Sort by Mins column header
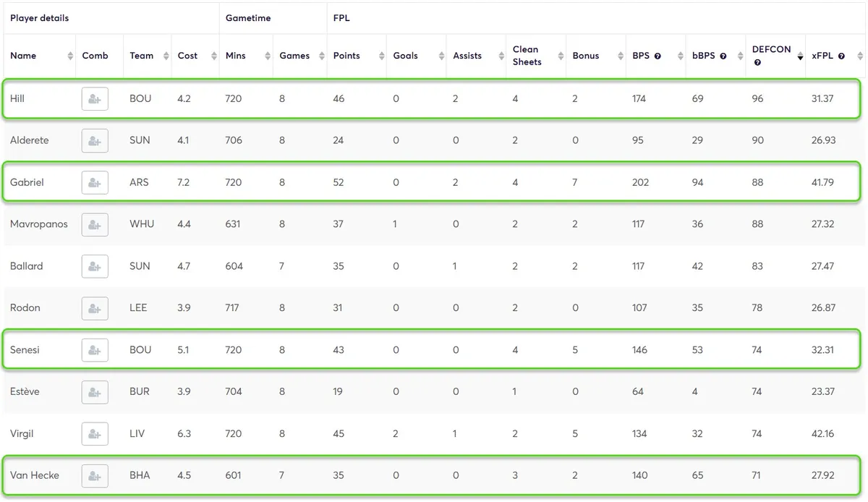868x502 pixels. 236,56
